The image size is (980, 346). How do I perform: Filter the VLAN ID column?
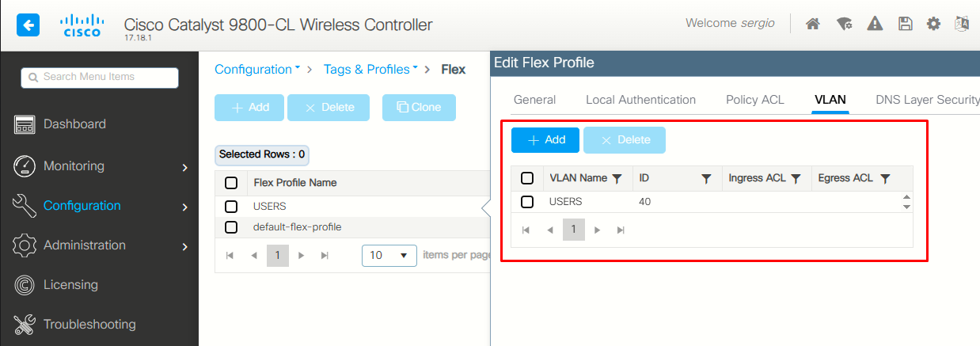click(707, 179)
